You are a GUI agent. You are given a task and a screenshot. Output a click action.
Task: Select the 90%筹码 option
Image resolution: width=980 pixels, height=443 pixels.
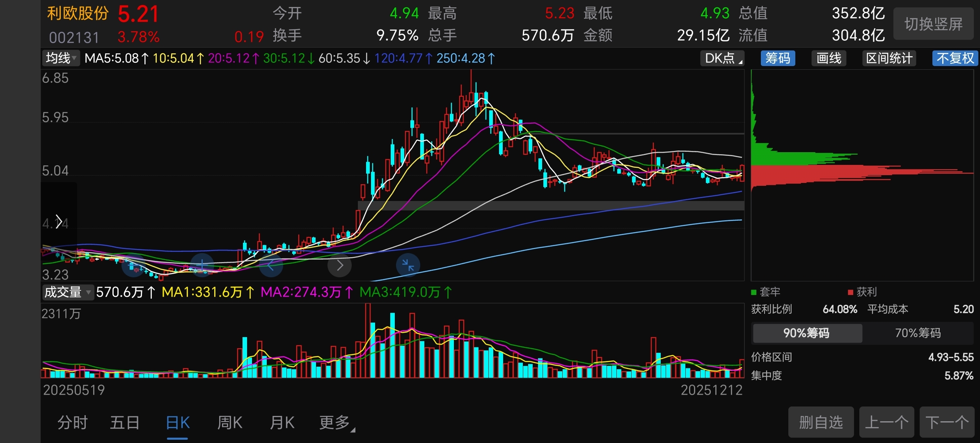point(806,333)
